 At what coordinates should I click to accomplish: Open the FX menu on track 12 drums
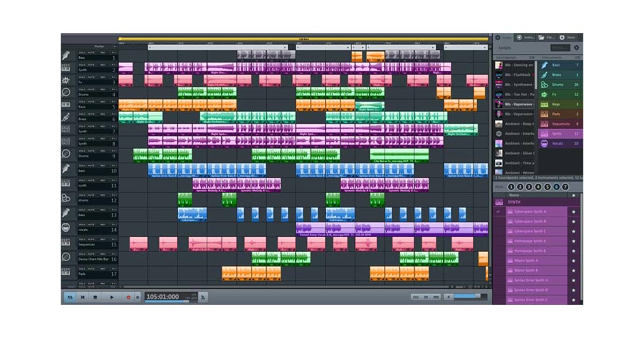tap(113, 195)
